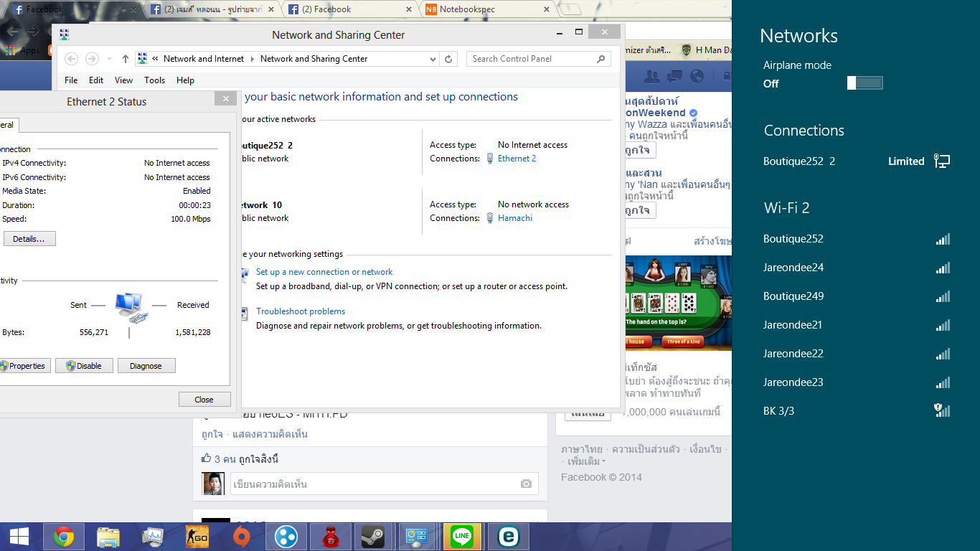Click the forward arrow in Network and Sharing Center

point(92,59)
